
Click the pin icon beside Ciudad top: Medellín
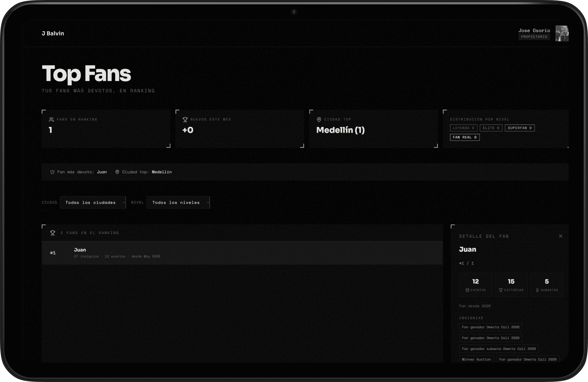[117, 172]
